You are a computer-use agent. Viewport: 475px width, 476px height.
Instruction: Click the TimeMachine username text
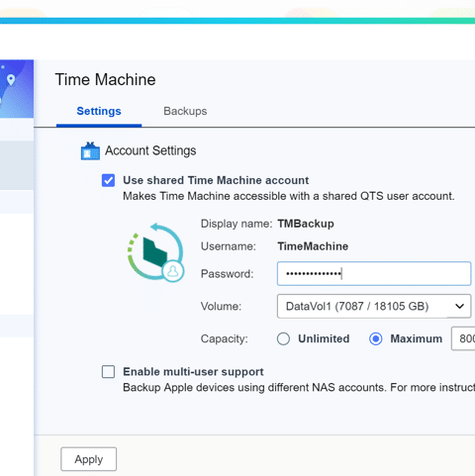pos(313,246)
